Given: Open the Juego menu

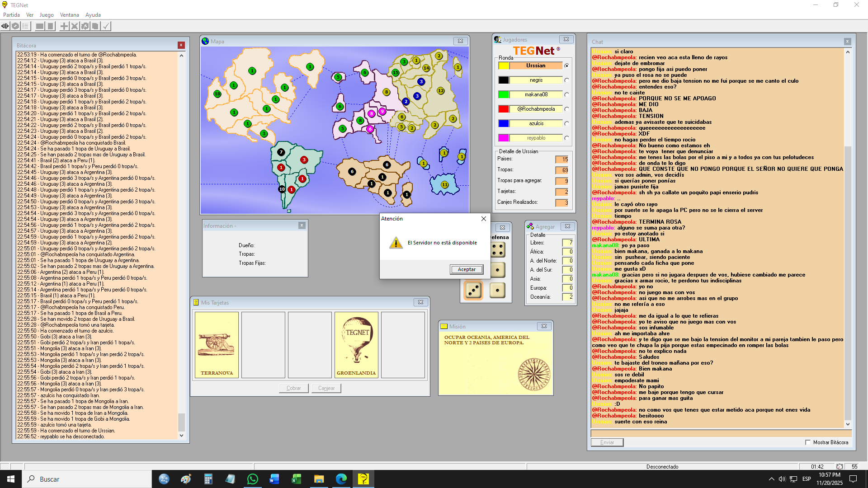Looking at the screenshot, I should [x=46, y=15].
